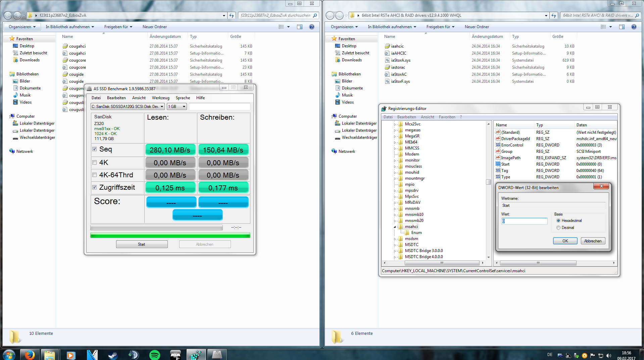Select the ErrorControl registry value icon
This screenshot has height=360, width=644.
tap(498, 145)
